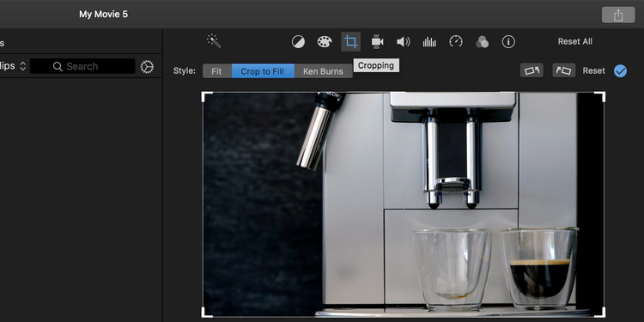The width and height of the screenshot is (644, 322).
Task: Expand the clips filter dropdown arrows
Action: point(23,66)
